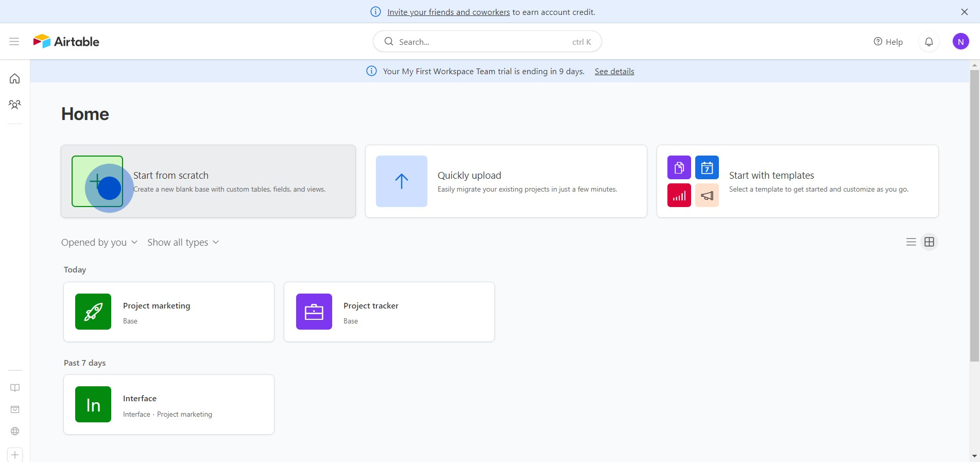Click the user account avatar N

[960, 42]
